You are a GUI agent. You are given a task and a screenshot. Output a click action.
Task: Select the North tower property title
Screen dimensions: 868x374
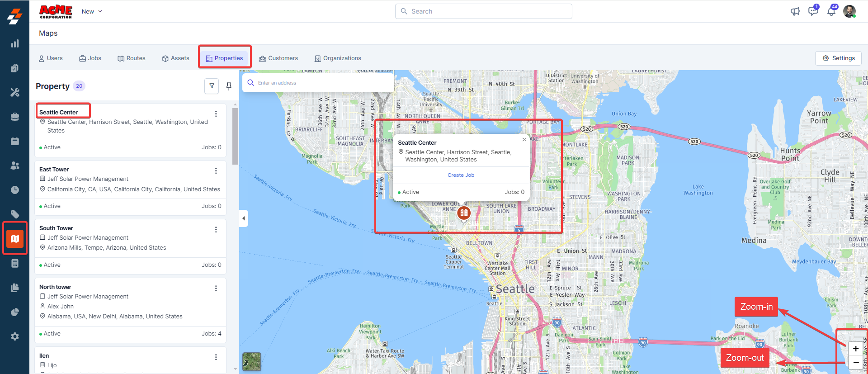pyautogui.click(x=55, y=287)
